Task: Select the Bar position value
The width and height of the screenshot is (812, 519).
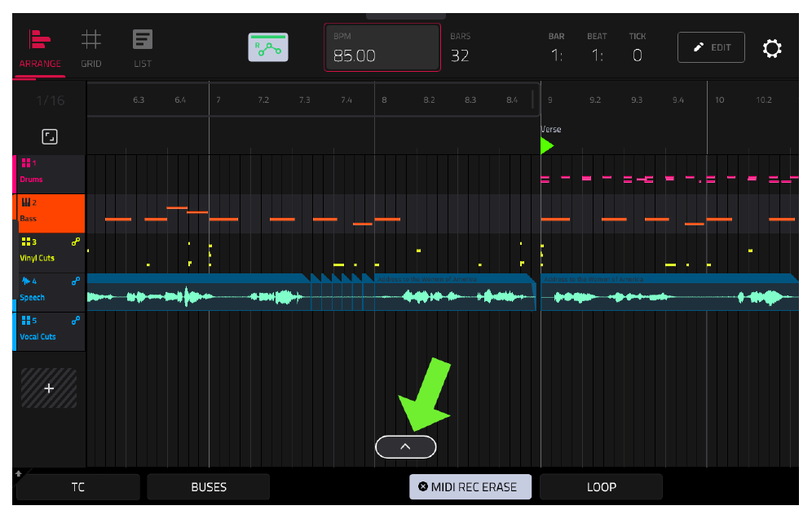Action: click(x=556, y=55)
